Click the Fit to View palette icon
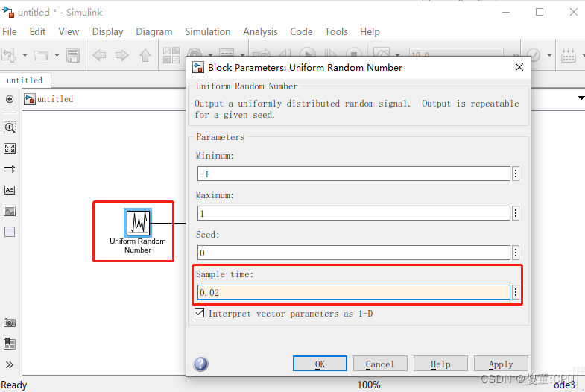Viewport: 585px width, 392px height. (x=10, y=148)
